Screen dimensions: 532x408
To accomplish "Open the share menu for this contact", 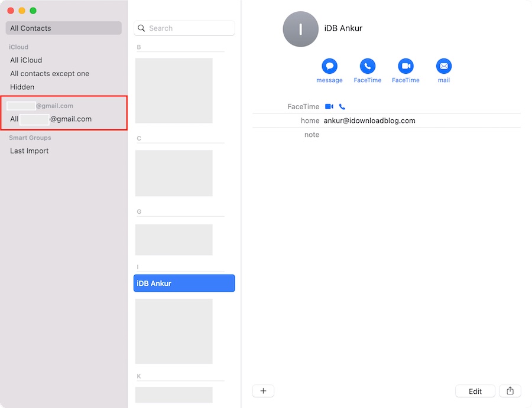I will click(510, 391).
